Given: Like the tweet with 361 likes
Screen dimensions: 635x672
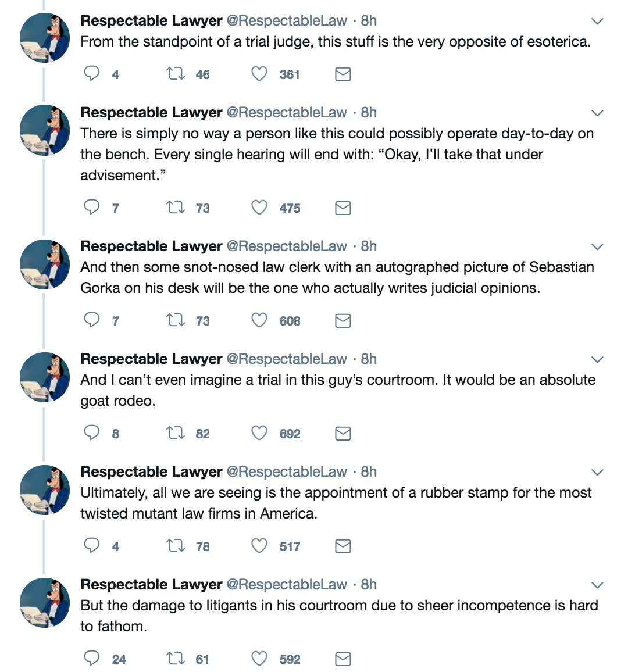Looking at the screenshot, I should click(x=259, y=74).
